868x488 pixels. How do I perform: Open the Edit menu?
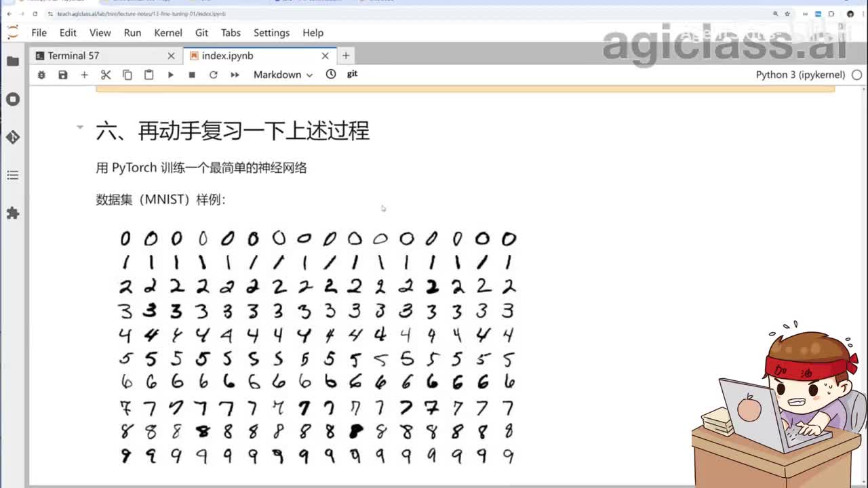pyautogui.click(x=68, y=33)
